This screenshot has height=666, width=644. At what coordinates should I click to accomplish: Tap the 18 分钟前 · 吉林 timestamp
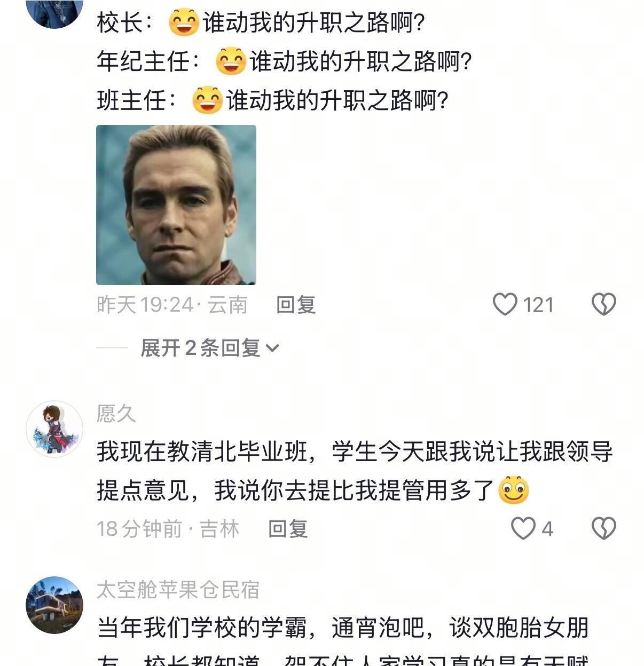tap(168, 529)
